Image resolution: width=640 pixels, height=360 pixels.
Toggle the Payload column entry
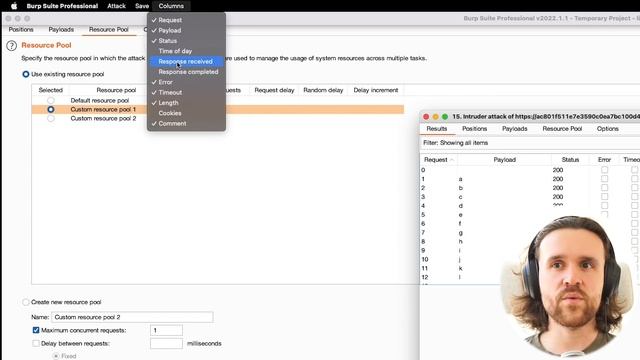[x=186, y=30]
